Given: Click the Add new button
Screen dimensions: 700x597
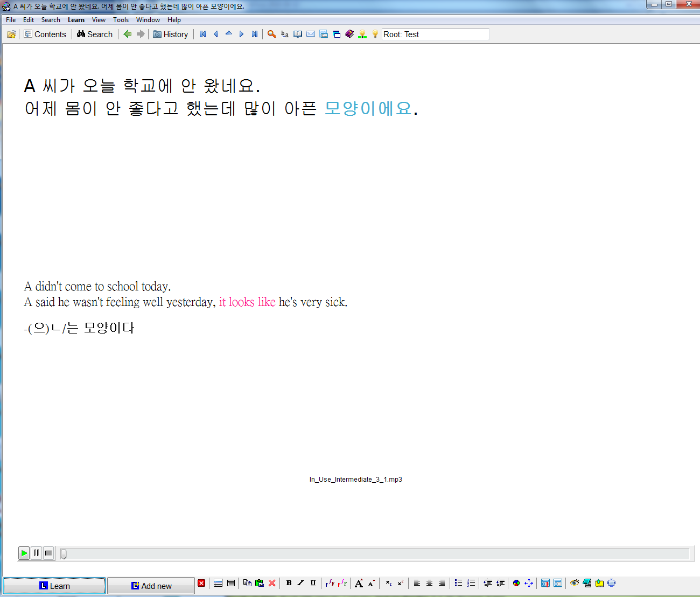Looking at the screenshot, I should point(151,586).
